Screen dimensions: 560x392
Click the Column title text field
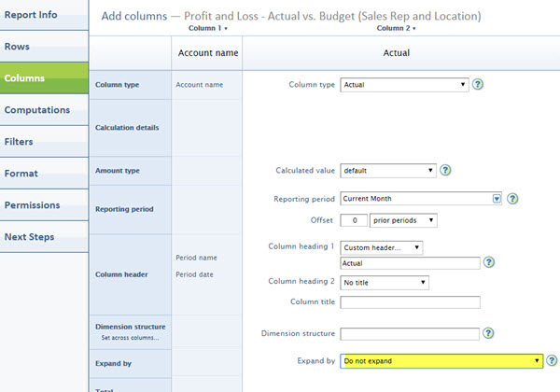[x=410, y=302]
